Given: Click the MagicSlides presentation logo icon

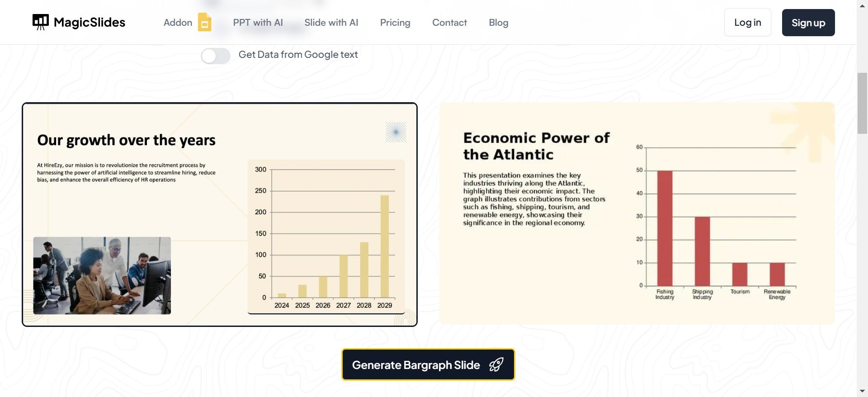Looking at the screenshot, I should click(40, 22).
